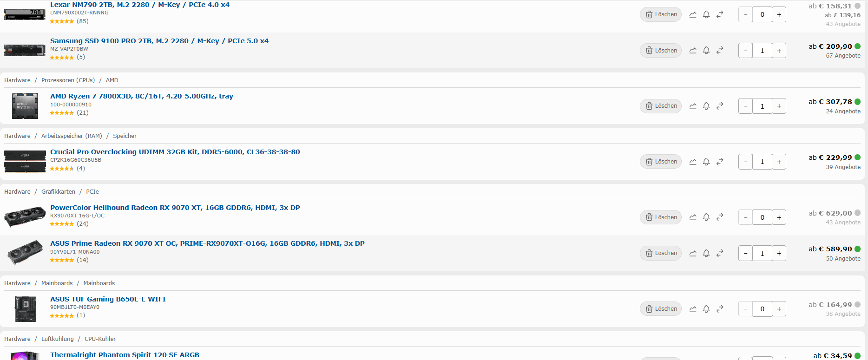Decrease AMD Ryzen 7 quantity with minus
The image size is (868, 360).
[x=745, y=106]
